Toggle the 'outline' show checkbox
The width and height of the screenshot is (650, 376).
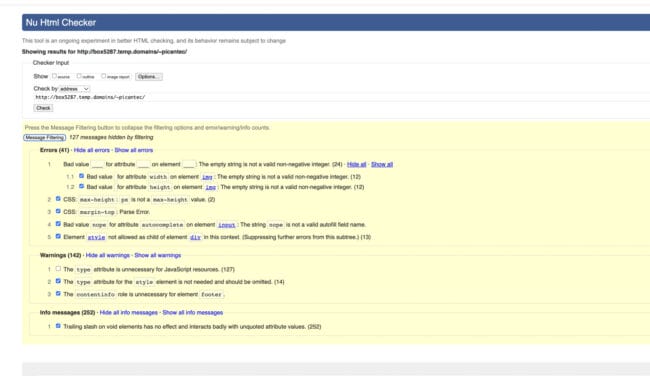pos(79,76)
